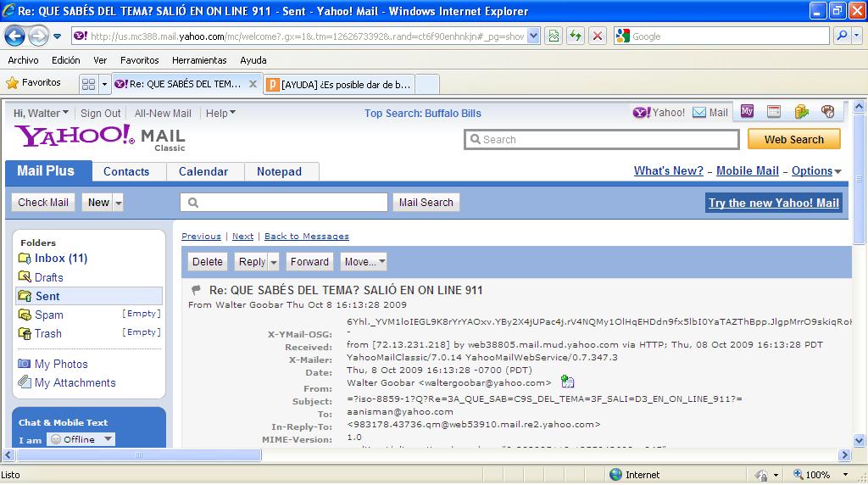Open the Ayuda menu
This screenshot has height=485, width=868.
(253, 60)
